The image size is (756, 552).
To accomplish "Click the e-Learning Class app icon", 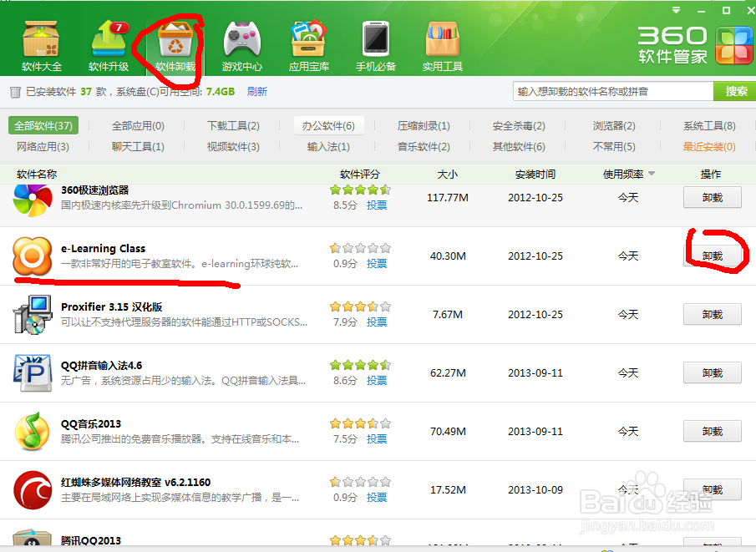I will coord(33,256).
